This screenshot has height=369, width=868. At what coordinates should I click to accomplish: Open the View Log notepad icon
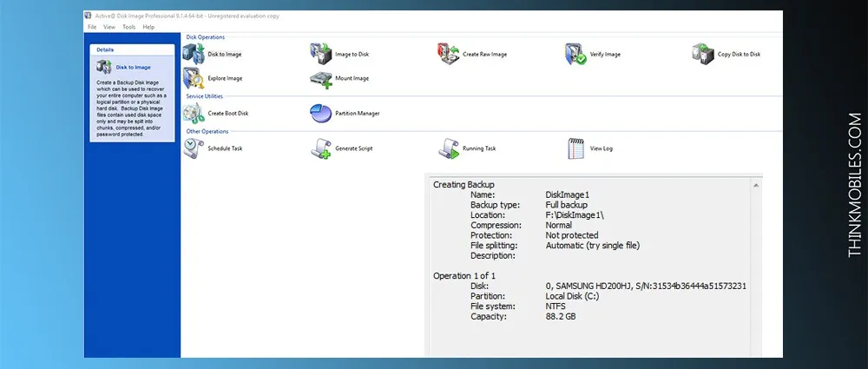(575, 148)
